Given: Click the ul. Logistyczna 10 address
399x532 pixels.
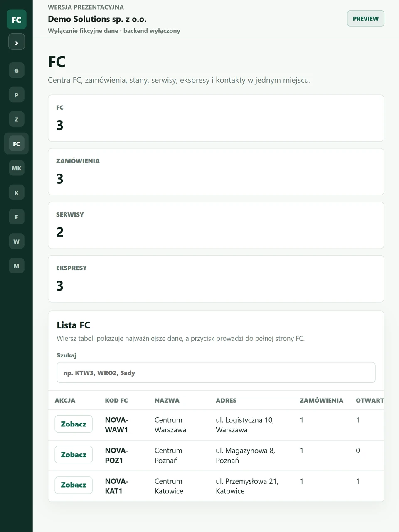Looking at the screenshot, I should [245, 425].
